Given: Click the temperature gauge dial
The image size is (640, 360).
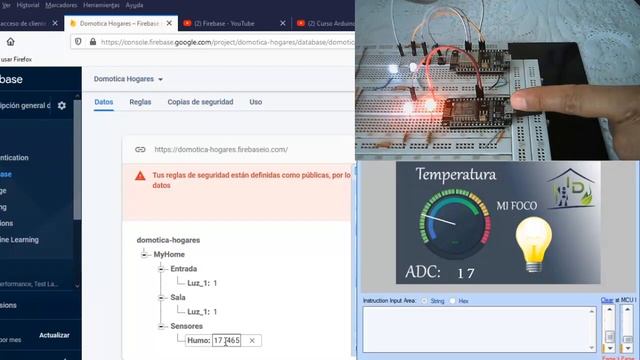Looking at the screenshot, I should click(x=455, y=224).
